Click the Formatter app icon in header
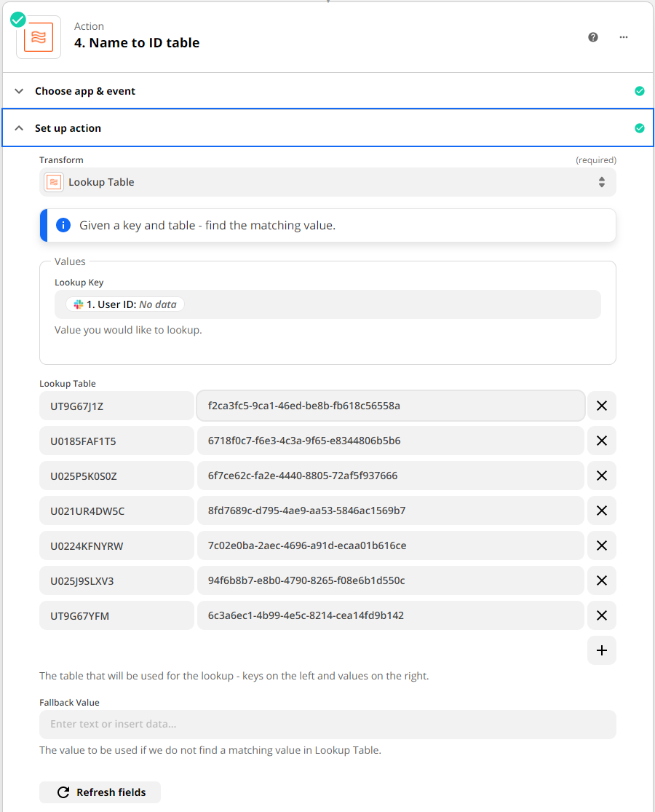This screenshot has height=812, width=655. 39,37
